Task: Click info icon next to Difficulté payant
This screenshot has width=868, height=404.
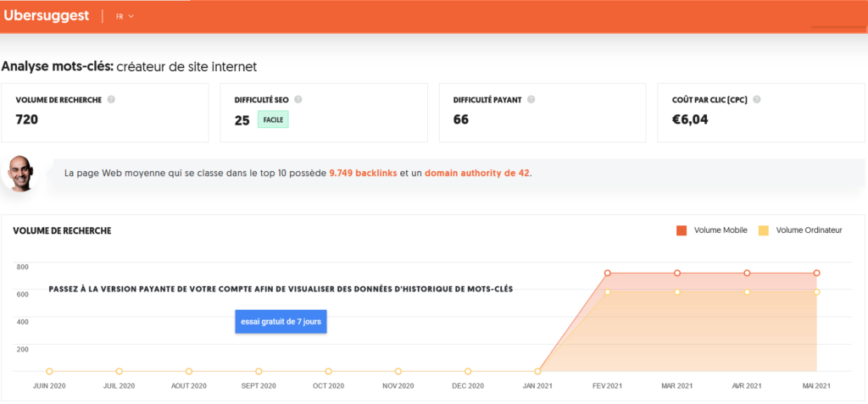Action: point(531,100)
